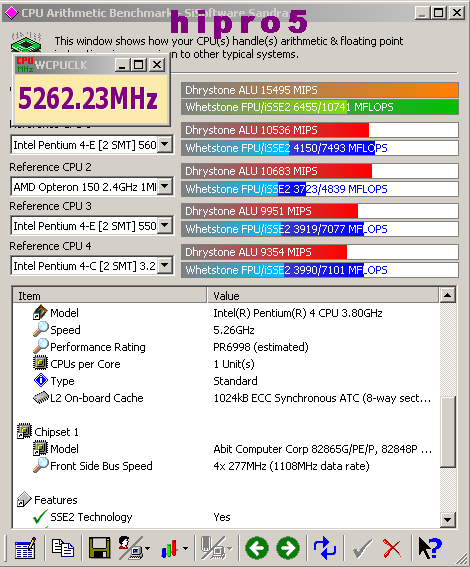The width and height of the screenshot is (470, 567).
Task: Select the Speed row icon
Action: point(40,329)
